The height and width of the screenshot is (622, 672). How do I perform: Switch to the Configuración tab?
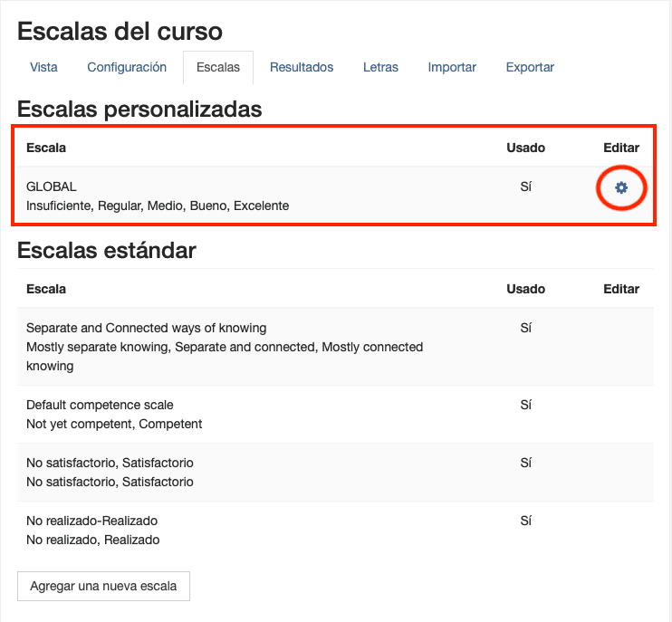pos(127,67)
